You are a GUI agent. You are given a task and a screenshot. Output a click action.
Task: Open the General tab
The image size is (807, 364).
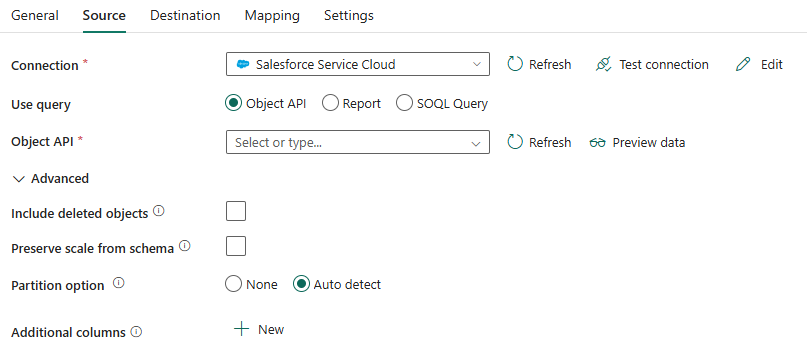(35, 15)
